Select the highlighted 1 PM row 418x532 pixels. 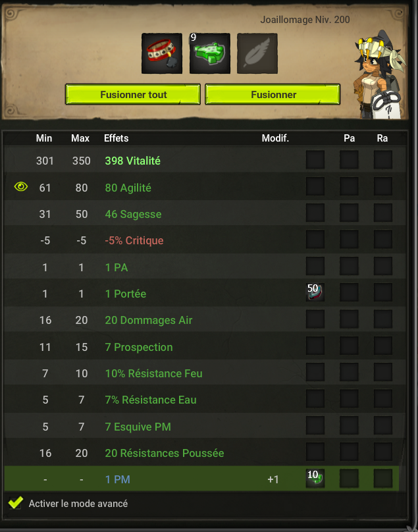[x=201, y=479]
